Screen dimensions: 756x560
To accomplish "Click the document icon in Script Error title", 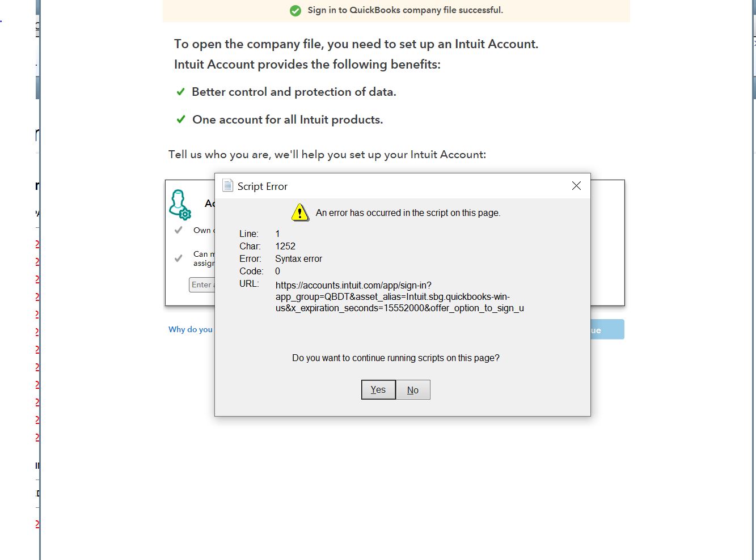I will (227, 186).
